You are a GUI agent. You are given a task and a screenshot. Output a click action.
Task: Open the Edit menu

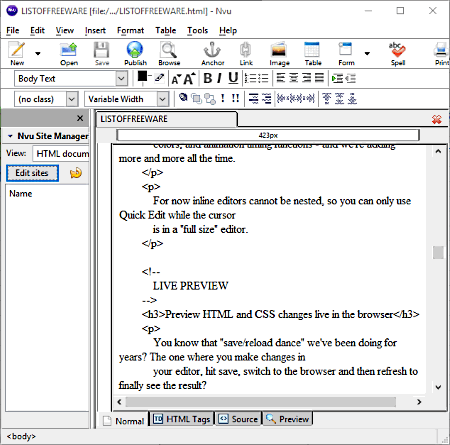[37, 30]
